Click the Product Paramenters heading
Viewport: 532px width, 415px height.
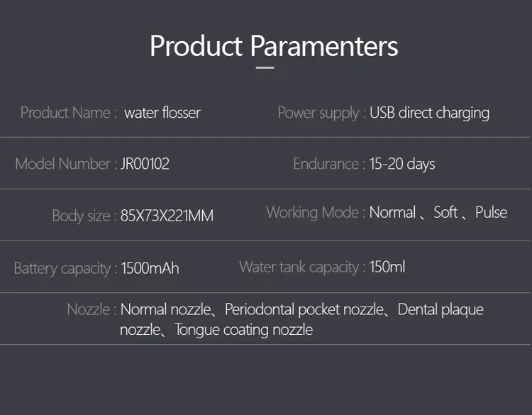pyautogui.click(x=274, y=46)
